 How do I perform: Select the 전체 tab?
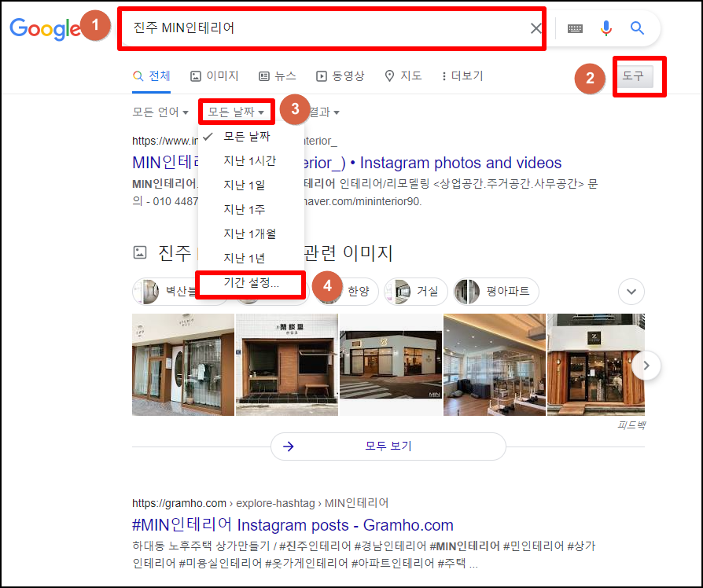152,76
